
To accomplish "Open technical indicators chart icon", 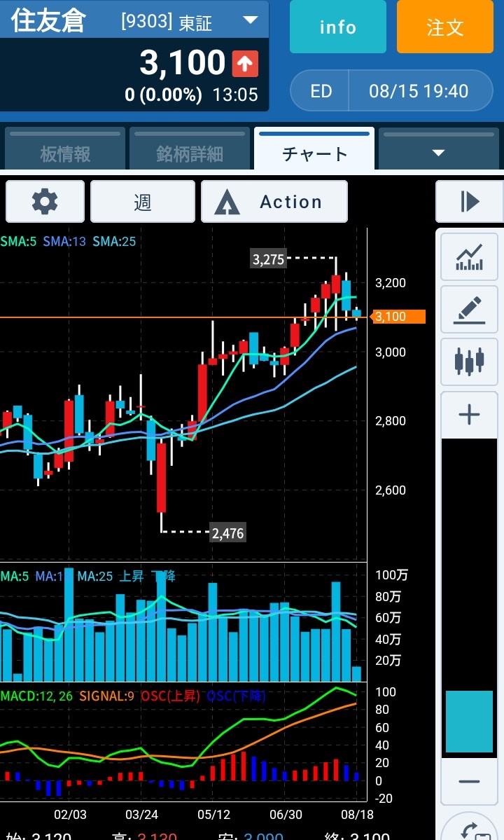I will [x=469, y=257].
